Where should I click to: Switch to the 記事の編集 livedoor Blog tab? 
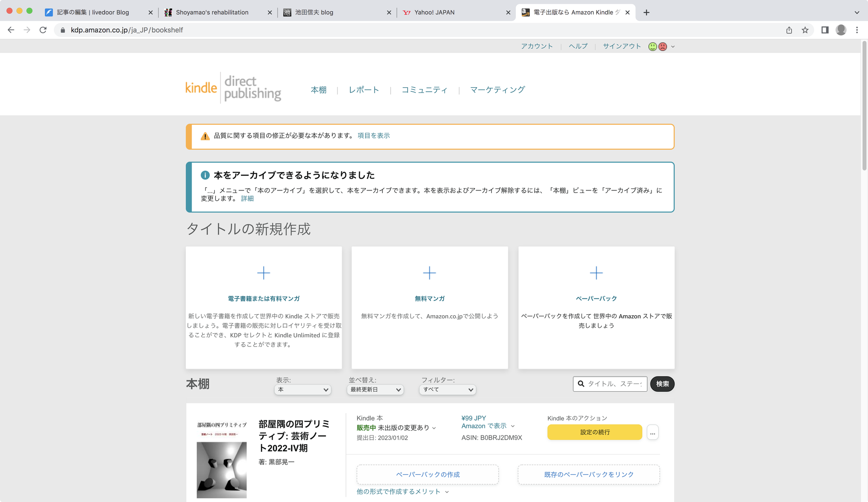point(93,12)
